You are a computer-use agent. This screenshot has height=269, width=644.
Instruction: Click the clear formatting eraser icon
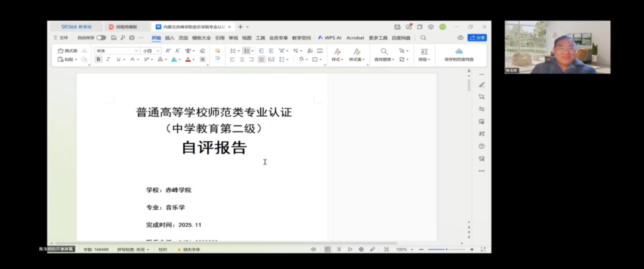(x=202, y=50)
